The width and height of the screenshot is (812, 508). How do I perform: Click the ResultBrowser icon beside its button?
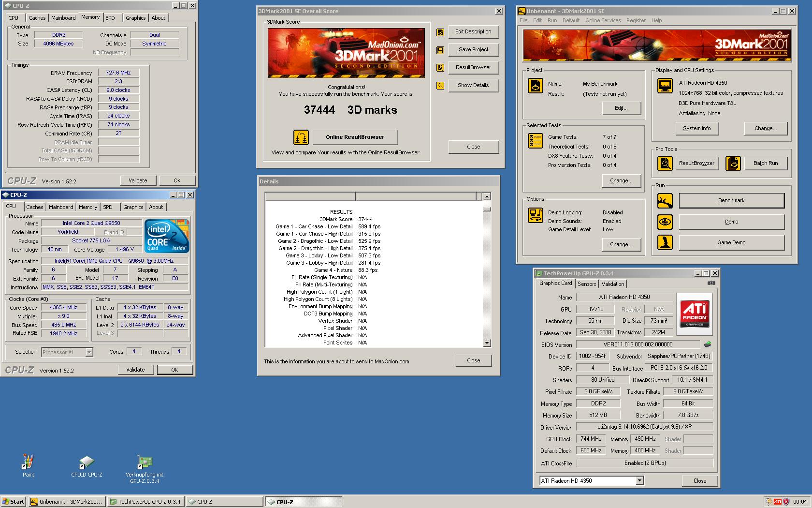click(440, 68)
